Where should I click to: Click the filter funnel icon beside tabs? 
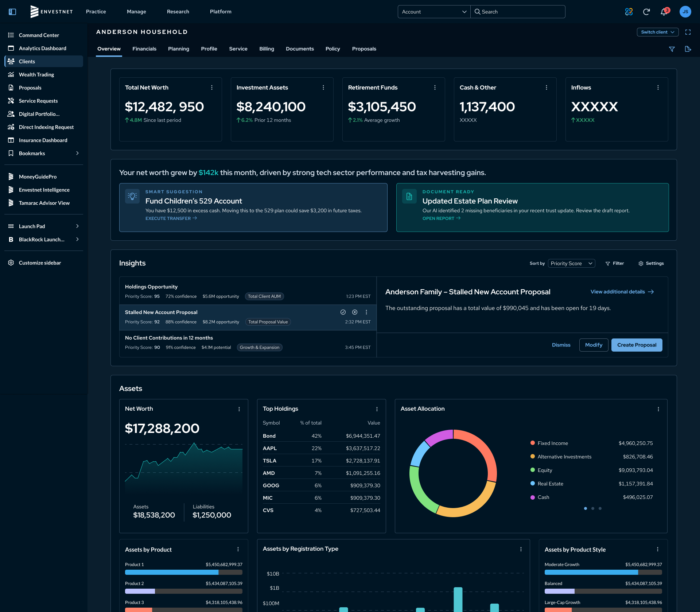coord(672,49)
